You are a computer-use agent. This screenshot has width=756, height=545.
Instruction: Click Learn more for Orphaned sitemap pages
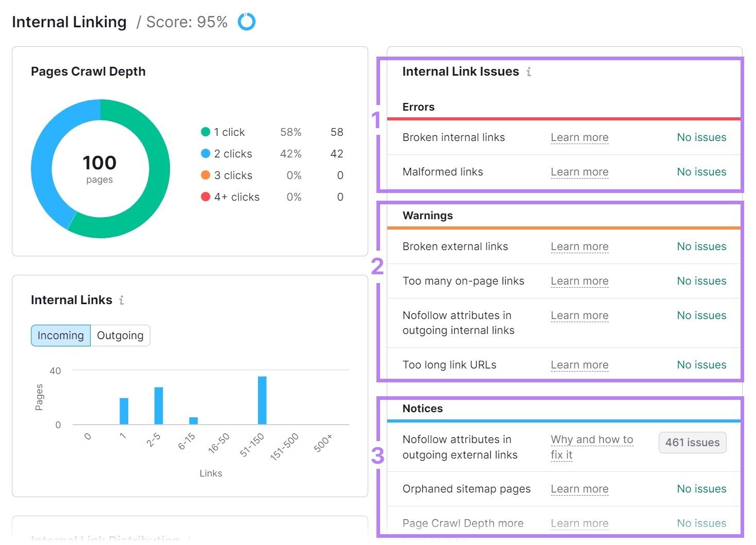tap(579, 489)
